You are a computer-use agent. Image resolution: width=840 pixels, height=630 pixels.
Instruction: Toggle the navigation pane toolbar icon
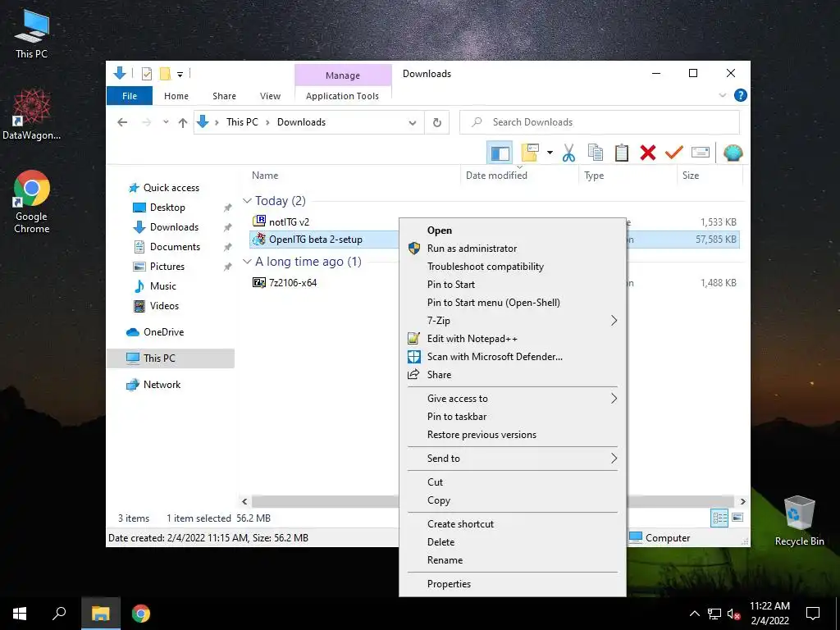500,153
